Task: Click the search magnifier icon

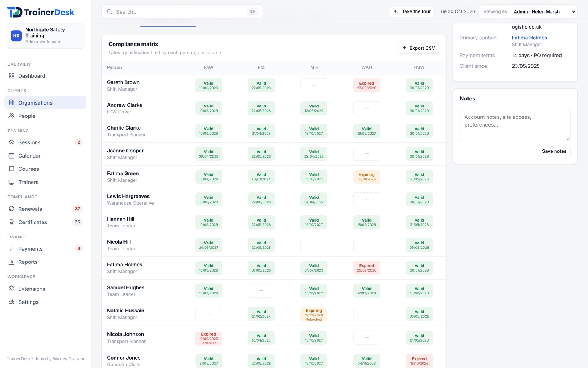Action: 110,12
